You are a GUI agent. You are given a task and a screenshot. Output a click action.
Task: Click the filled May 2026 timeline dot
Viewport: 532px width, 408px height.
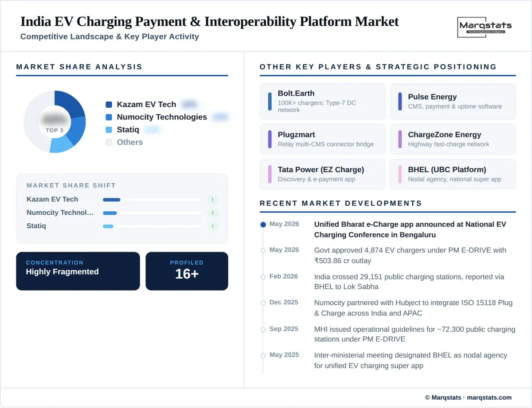click(x=263, y=225)
